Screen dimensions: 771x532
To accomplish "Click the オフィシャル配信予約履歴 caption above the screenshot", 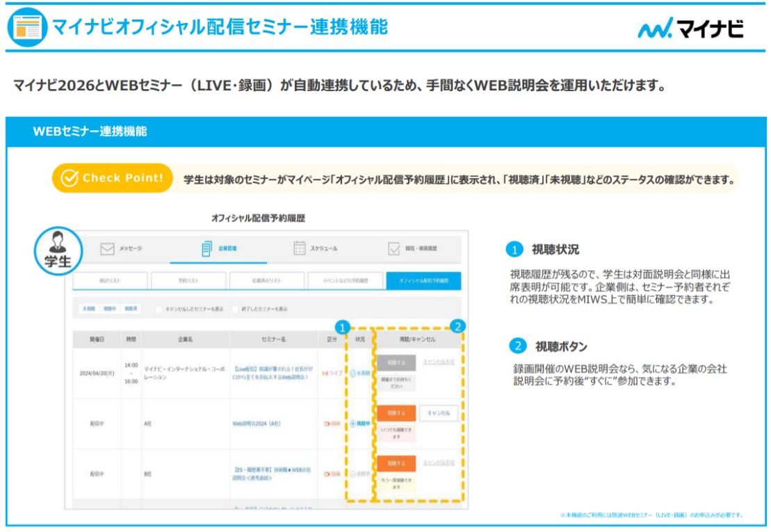I will point(258,218).
